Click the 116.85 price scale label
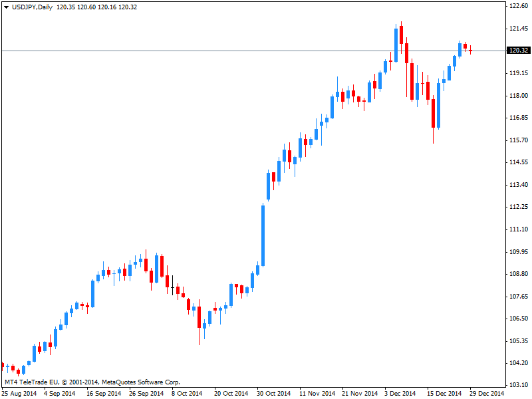This screenshot has width=532, height=399. pyautogui.click(x=519, y=118)
